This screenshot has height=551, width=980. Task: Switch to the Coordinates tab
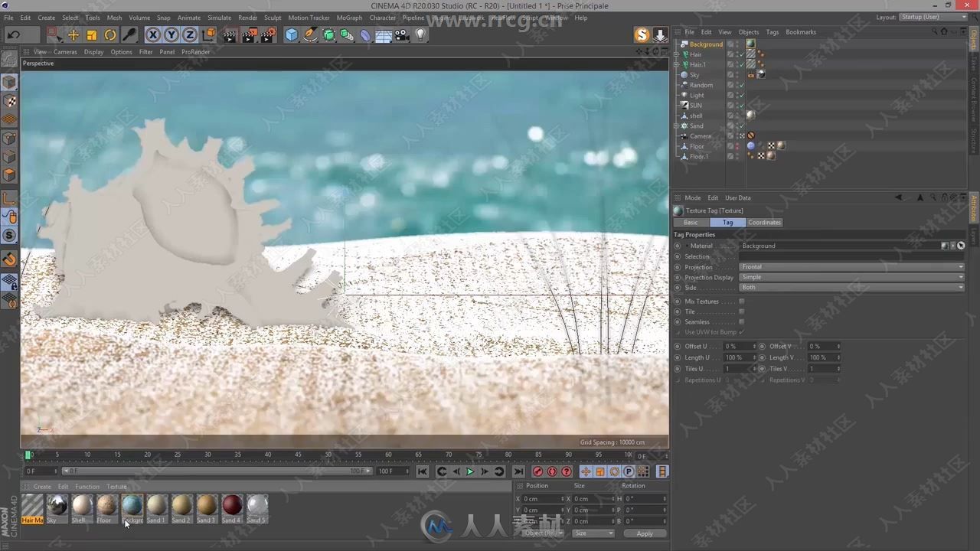click(x=764, y=222)
